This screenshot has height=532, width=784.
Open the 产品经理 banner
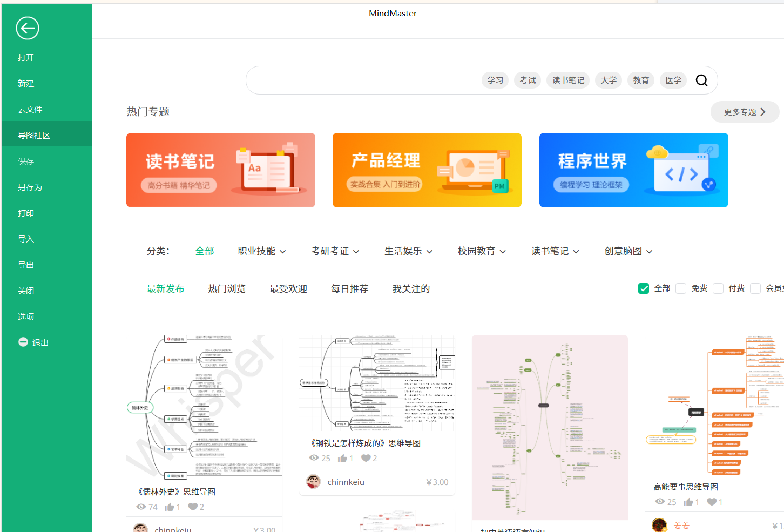[x=427, y=170]
